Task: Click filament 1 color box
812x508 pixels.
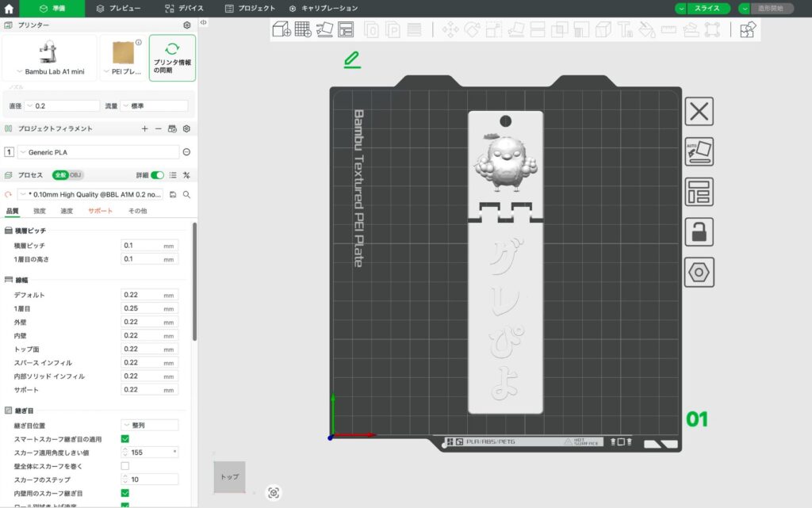Action: (9, 152)
